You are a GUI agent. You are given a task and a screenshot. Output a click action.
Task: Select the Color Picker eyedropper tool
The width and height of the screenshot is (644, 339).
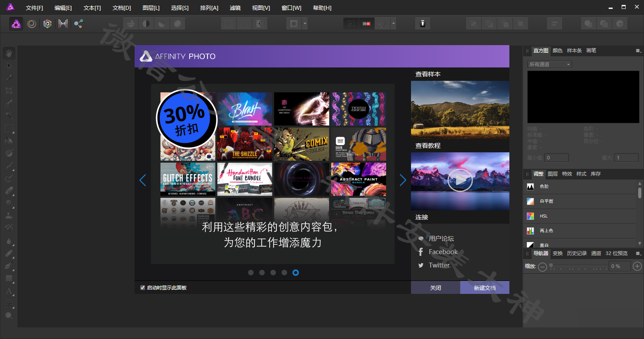point(9,79)
